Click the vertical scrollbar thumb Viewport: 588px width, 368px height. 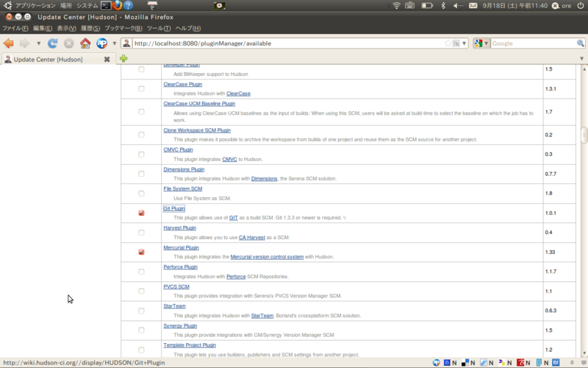point(584,135)
